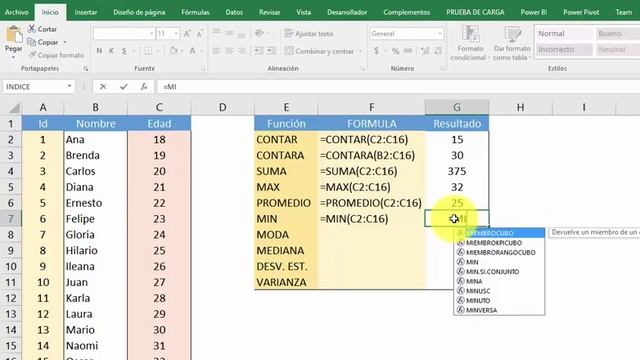Click the decrease indent icon
640x360 pixels.
pyautogui.click(x=259, y=51)
